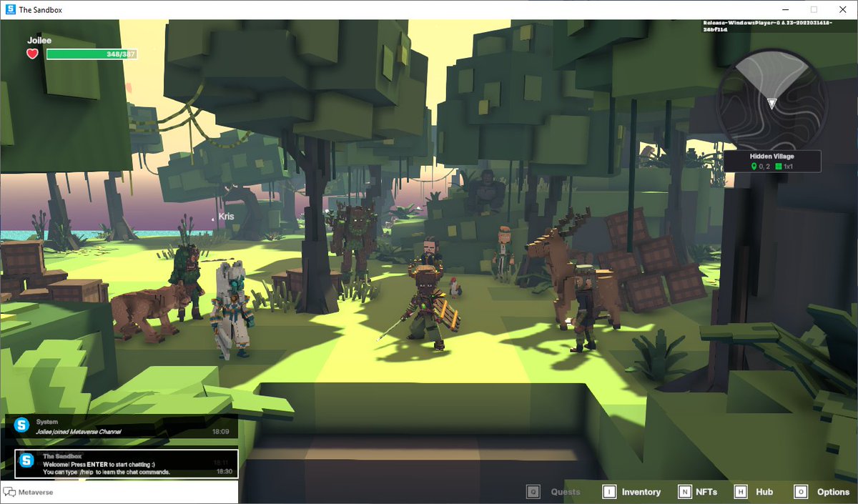Click the Q key icon for Quests
The image size is (858, 504).
pyautogui.click(x=533, y=492)
